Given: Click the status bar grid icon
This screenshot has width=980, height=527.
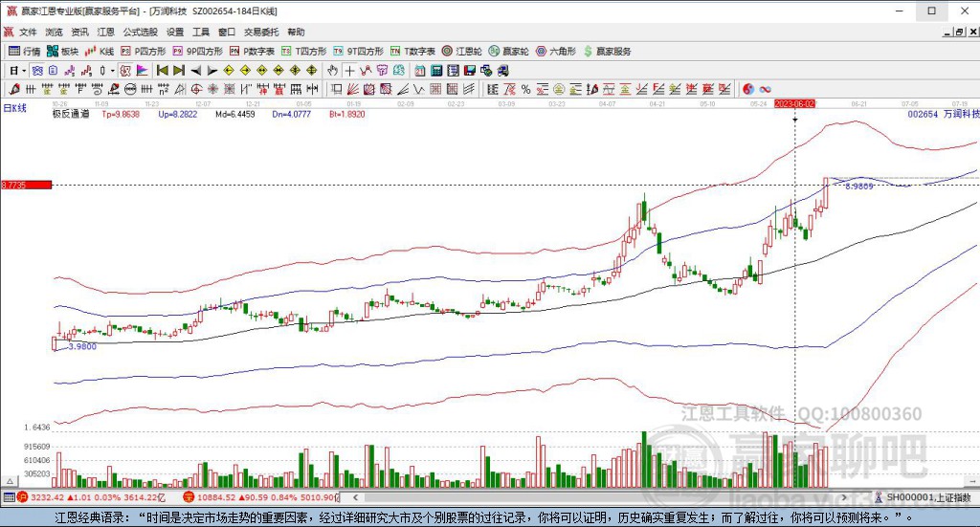Looking at the screenshot, I should tap(9, 497).
